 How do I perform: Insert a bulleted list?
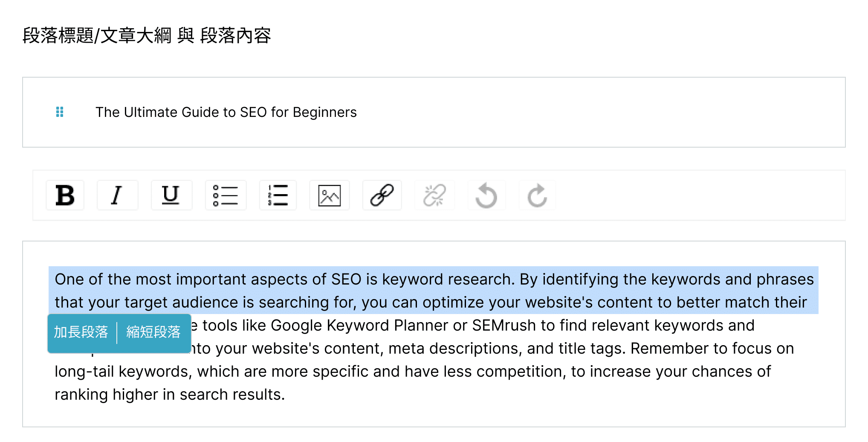tap(226, 195)
